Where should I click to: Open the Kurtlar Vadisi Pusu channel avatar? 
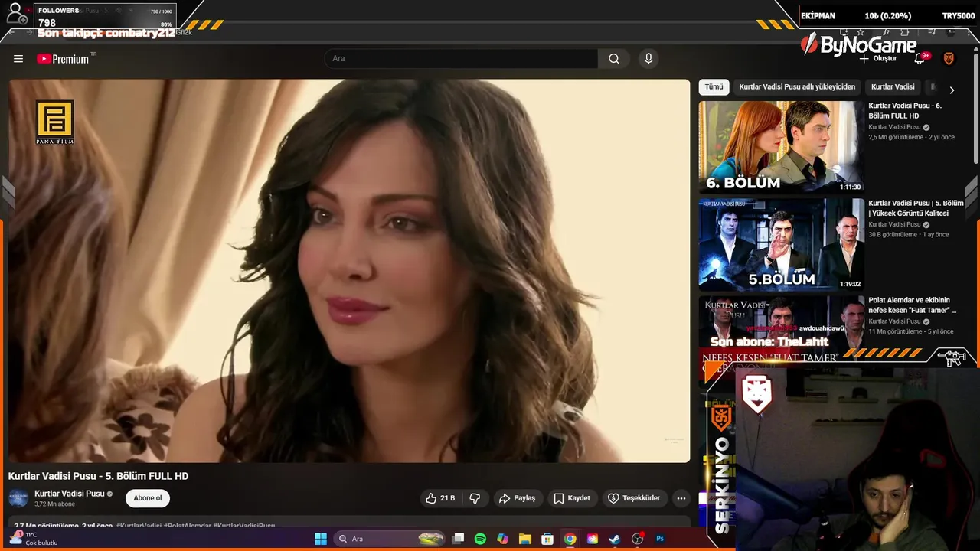click(18, 498)
